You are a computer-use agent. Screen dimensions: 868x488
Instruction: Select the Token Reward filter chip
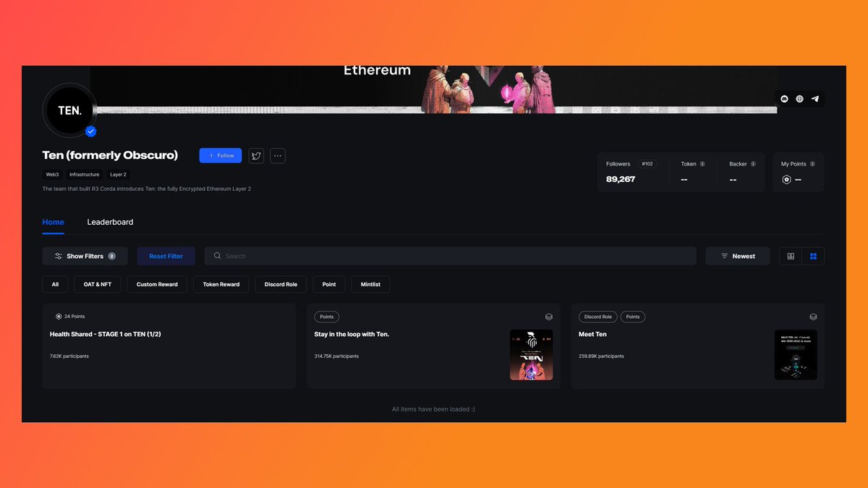click(x=221, y=284)
